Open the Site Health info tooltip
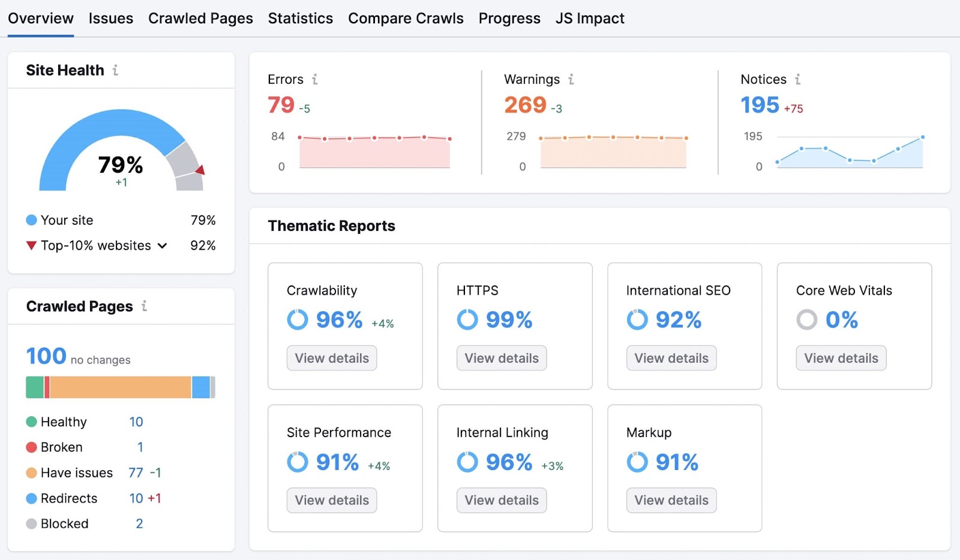 coord(115,70)
